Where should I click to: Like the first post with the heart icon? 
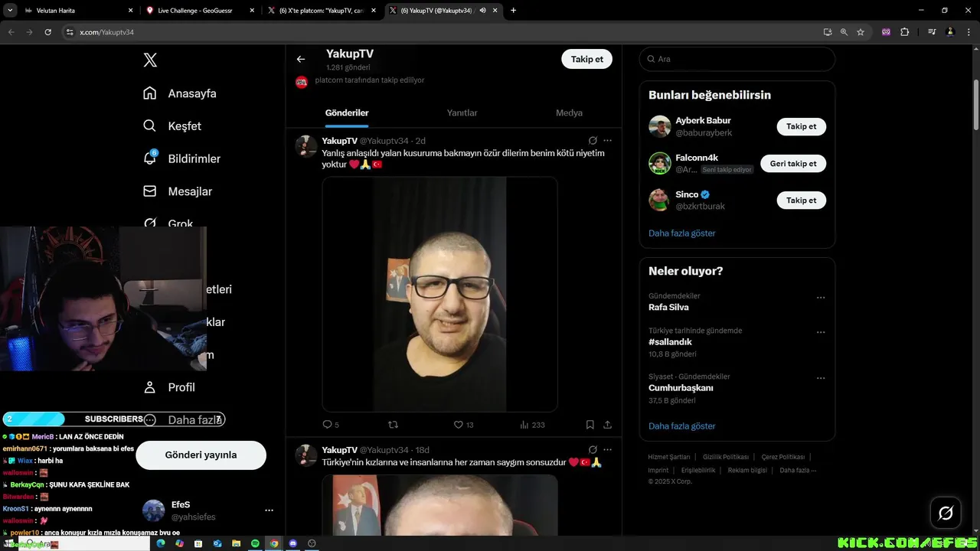click(x=459, y=425)
